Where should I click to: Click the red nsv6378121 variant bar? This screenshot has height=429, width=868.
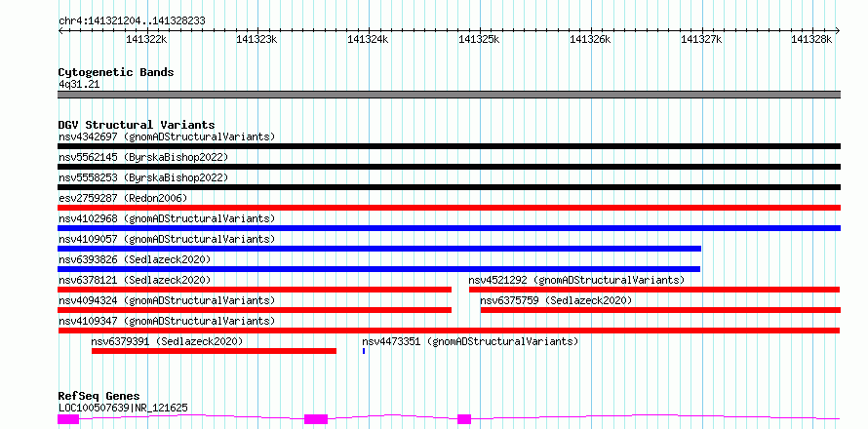[255, 290]
